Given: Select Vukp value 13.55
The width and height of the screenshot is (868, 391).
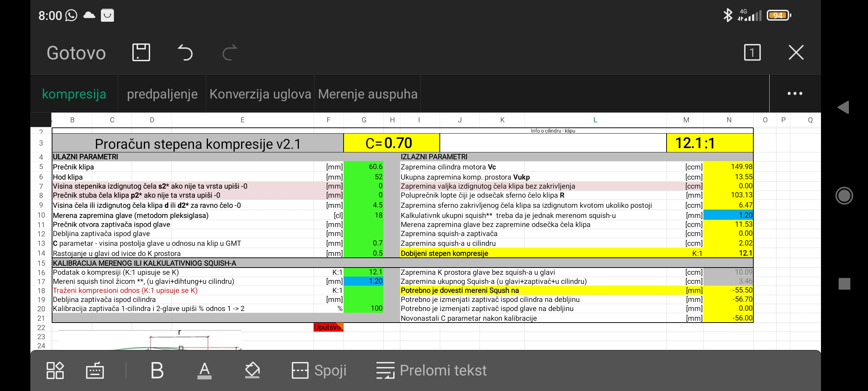Looking at the screenshot, I should click(x=728, y=177).
